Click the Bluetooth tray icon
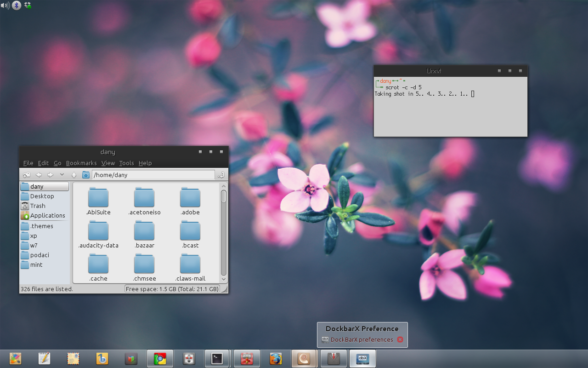588x368 pixels. [x=17, y=6]
